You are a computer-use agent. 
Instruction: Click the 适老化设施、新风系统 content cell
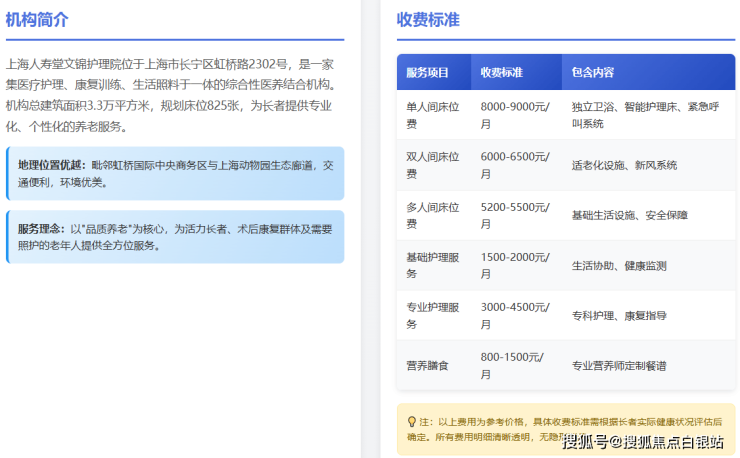tap(624, 165)
